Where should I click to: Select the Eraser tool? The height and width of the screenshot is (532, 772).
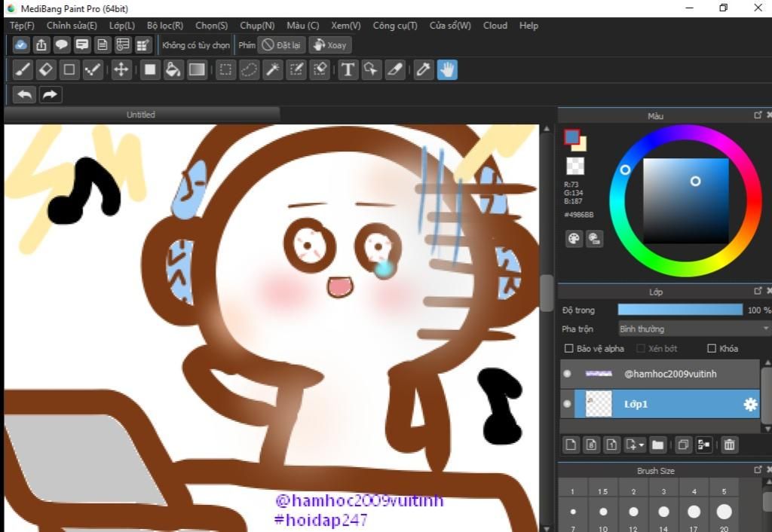click(x=46, y=69)
